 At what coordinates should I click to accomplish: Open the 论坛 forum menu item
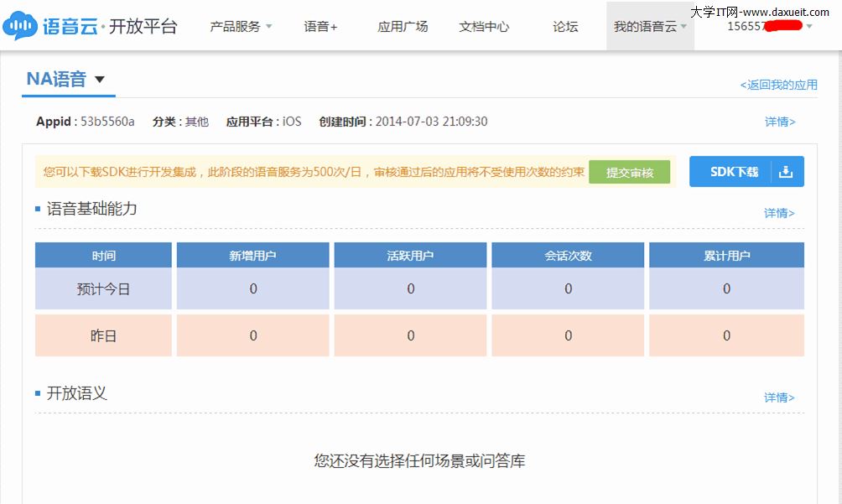(x=565, y=26)
